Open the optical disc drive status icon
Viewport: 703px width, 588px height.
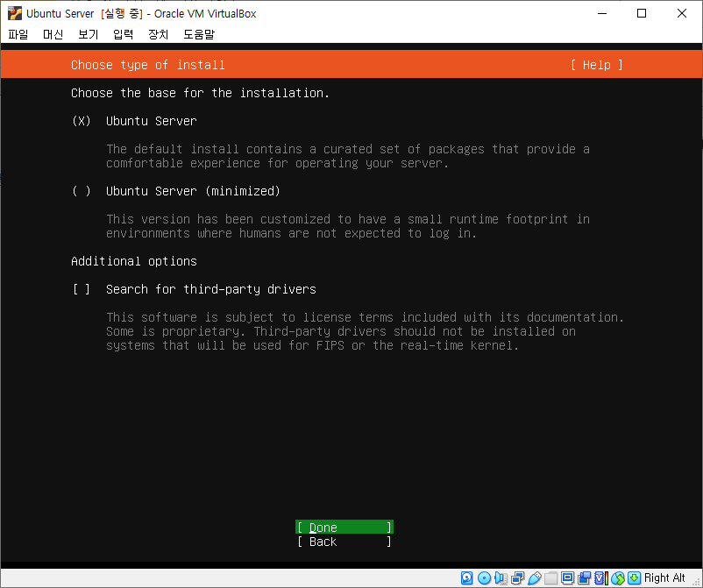pos(484,578)
